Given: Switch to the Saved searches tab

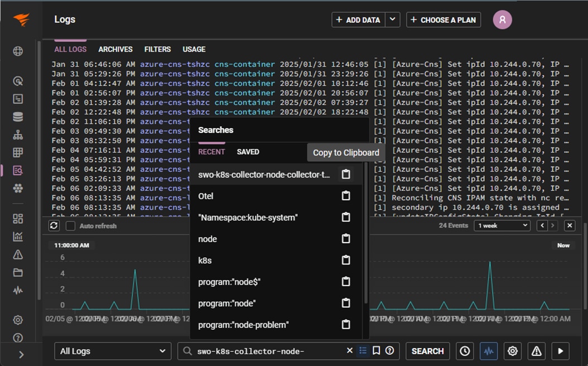Looking at the screenshot, I should 248,152.
